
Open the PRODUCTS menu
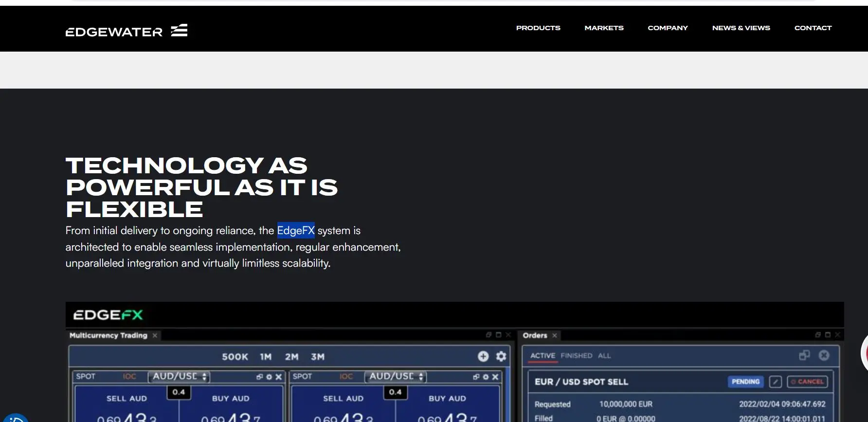pos(538,28)
